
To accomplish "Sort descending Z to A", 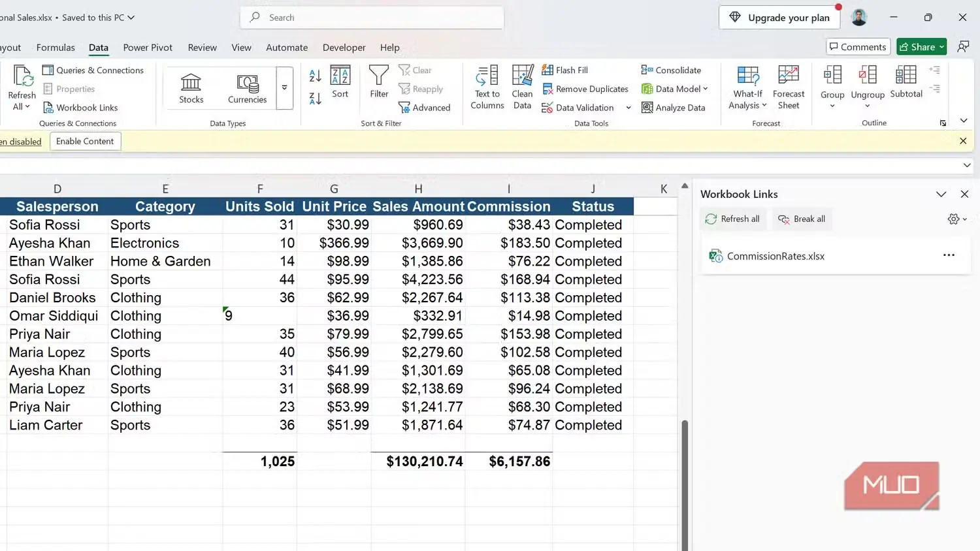I will (x=315, y=99).
